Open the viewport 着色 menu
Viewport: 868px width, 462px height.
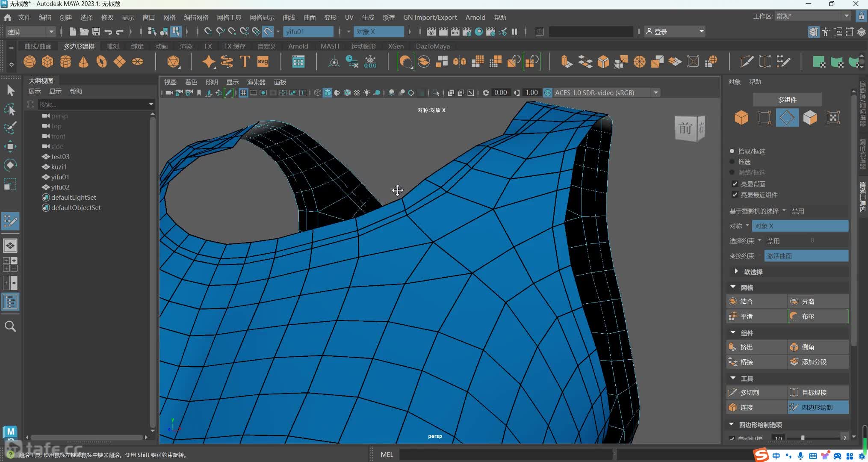click(x=191, y=82)
